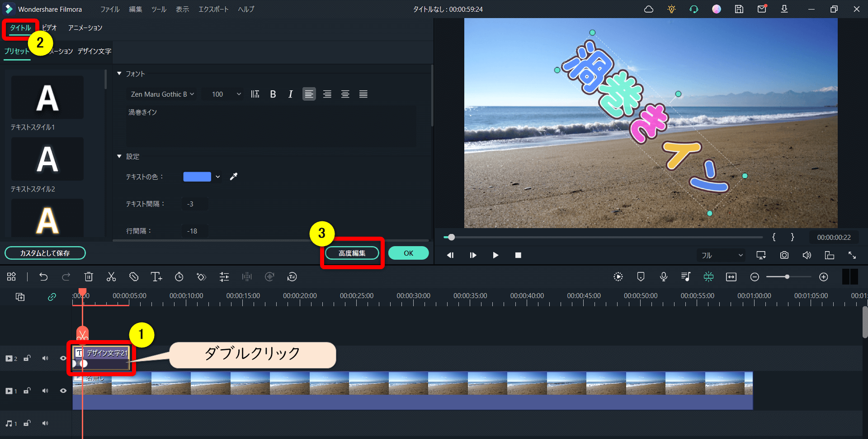Image resolution: width=868 pixels, height=439 pixels.
Task: Open the headset support icon
Action: click(694, 9)
